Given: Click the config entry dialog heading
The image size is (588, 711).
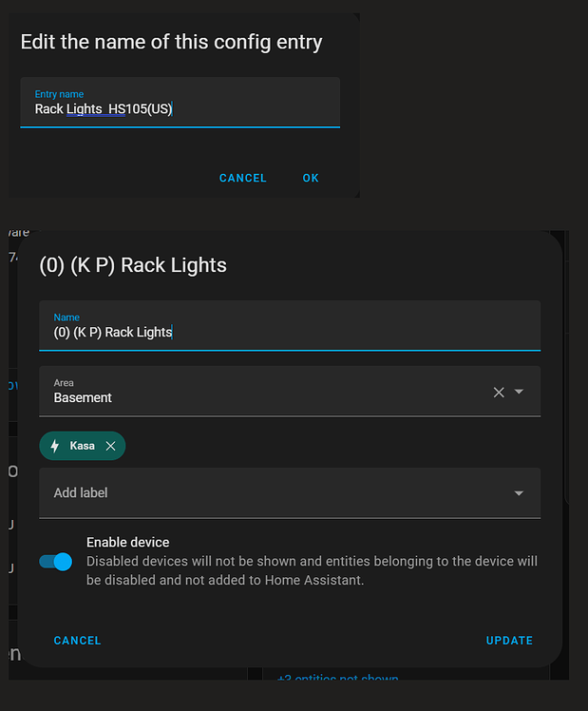Looking at the screenshot, I should tap(171, 42).
